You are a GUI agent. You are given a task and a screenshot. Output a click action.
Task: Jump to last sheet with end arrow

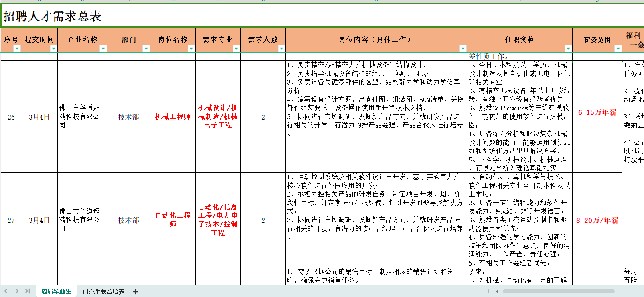point(27,291)
